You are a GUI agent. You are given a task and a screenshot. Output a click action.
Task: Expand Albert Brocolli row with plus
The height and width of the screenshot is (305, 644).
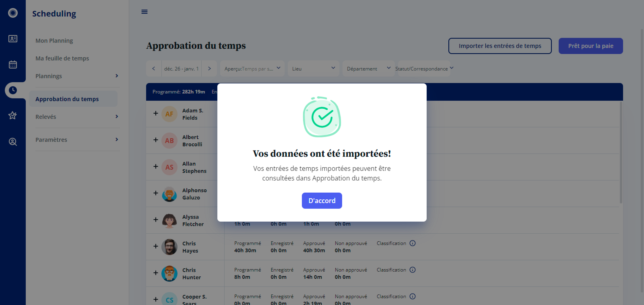tap(156, 140)
